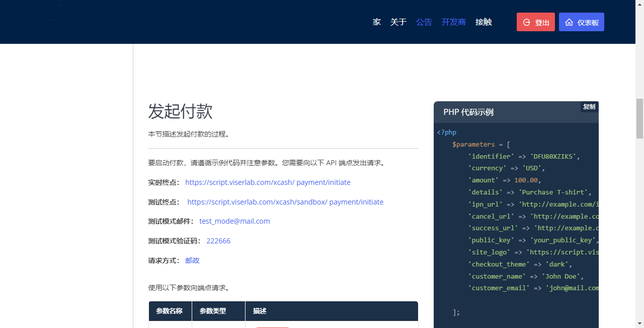The image size is (644, 328).
Task: Click the 描述 table column header
Action: pos(260,311)
